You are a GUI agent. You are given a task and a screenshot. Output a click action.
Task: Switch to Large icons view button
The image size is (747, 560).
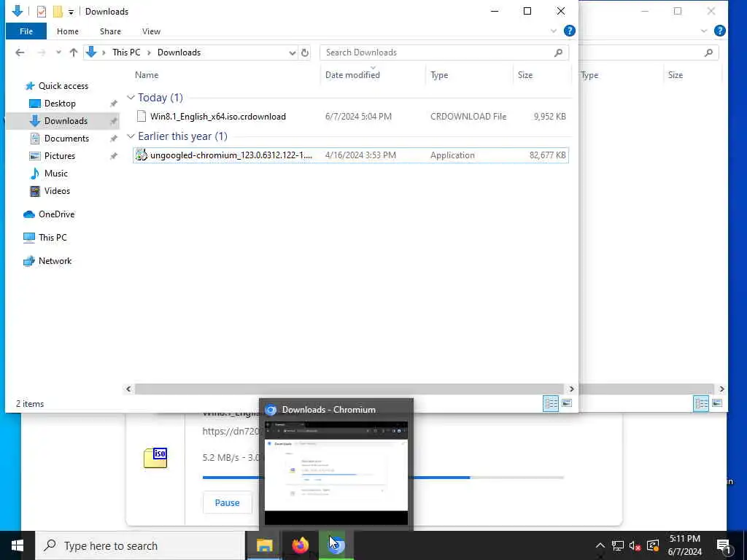(566, 403)
